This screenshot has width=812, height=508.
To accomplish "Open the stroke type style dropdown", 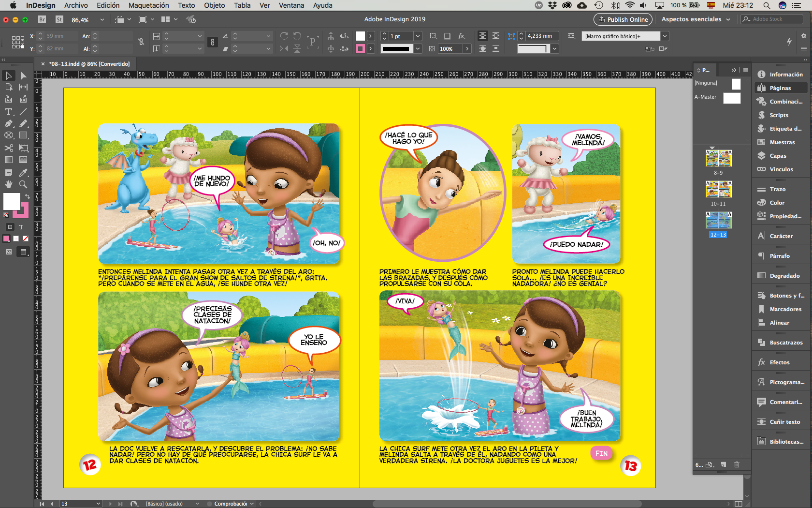I will pos(418,48).
